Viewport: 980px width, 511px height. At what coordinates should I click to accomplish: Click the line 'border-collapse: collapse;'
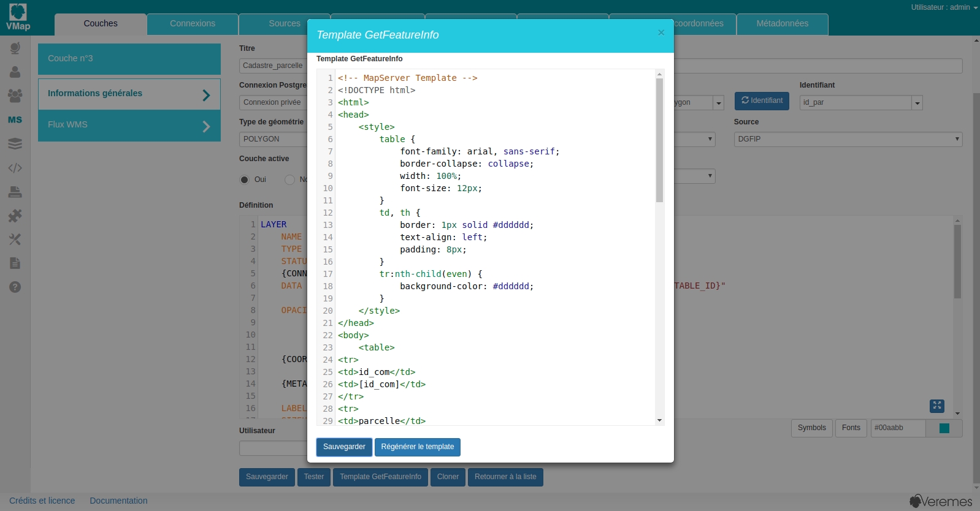click(x=467, y=164)
